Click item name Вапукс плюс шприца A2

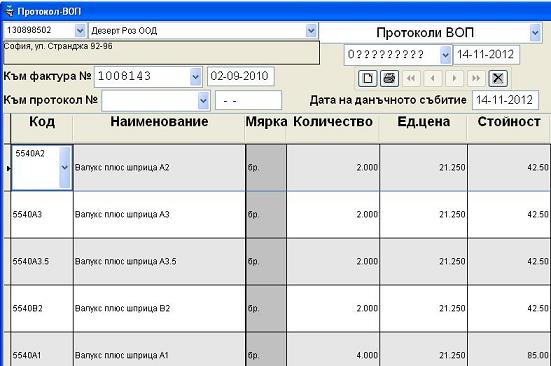click(159, 168)
